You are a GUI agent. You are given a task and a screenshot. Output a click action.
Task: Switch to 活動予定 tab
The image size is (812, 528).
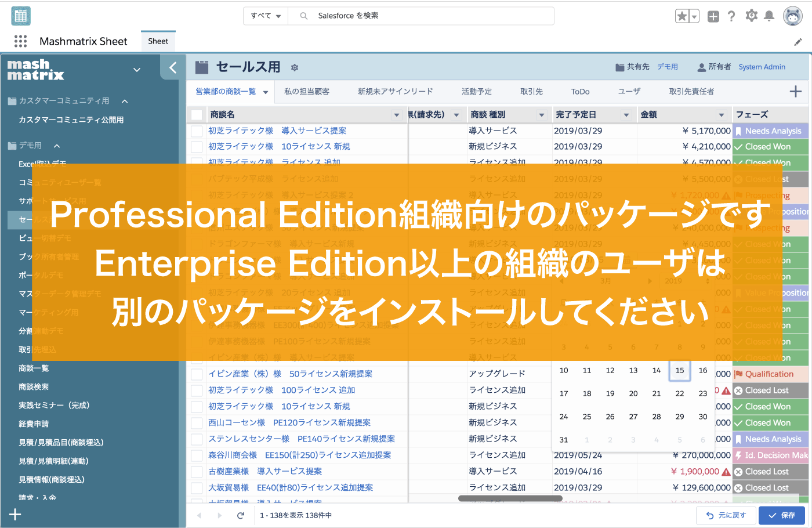click(x=477, y=92)
